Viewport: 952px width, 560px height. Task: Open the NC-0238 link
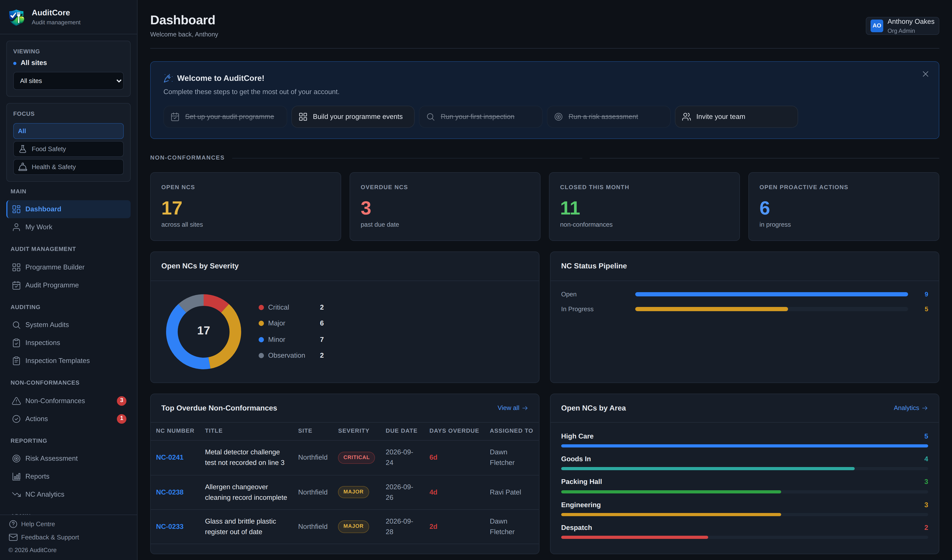pos(170,492)
